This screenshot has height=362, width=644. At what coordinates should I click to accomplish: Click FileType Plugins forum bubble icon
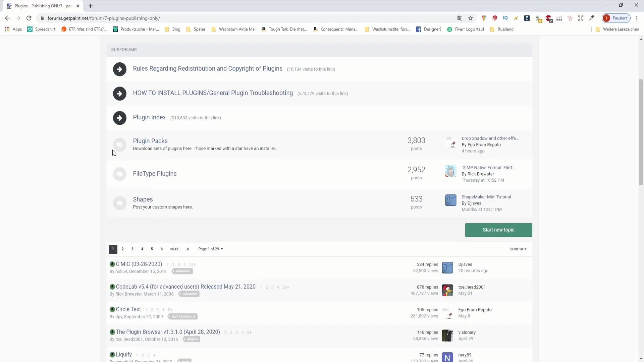[120, 174]
